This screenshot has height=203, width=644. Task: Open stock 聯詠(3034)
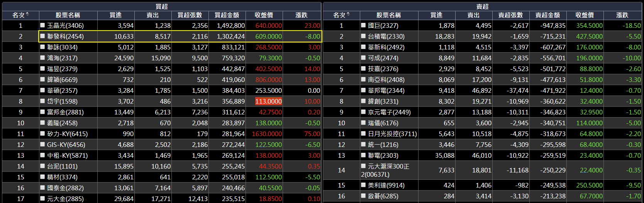click(62, 47)
